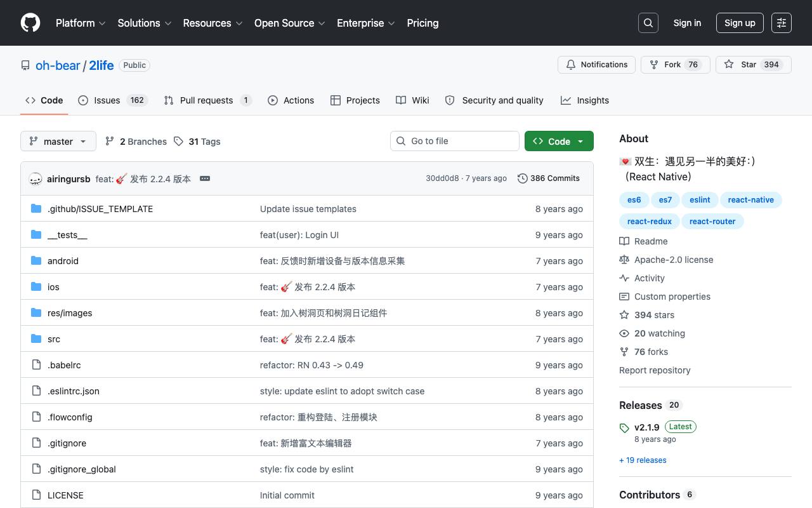The image size is (812, 508).
Task: Open the Wiki tab
Action: 412,100
